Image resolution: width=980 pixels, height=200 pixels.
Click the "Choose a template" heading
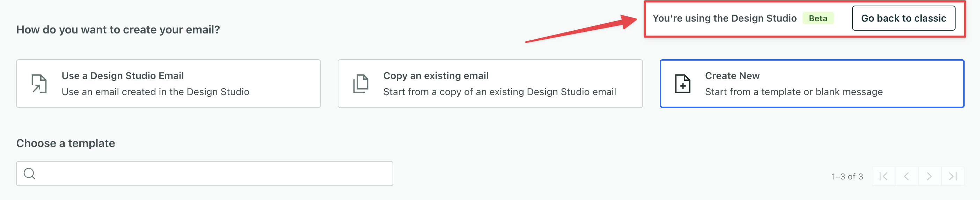(65, 143)
